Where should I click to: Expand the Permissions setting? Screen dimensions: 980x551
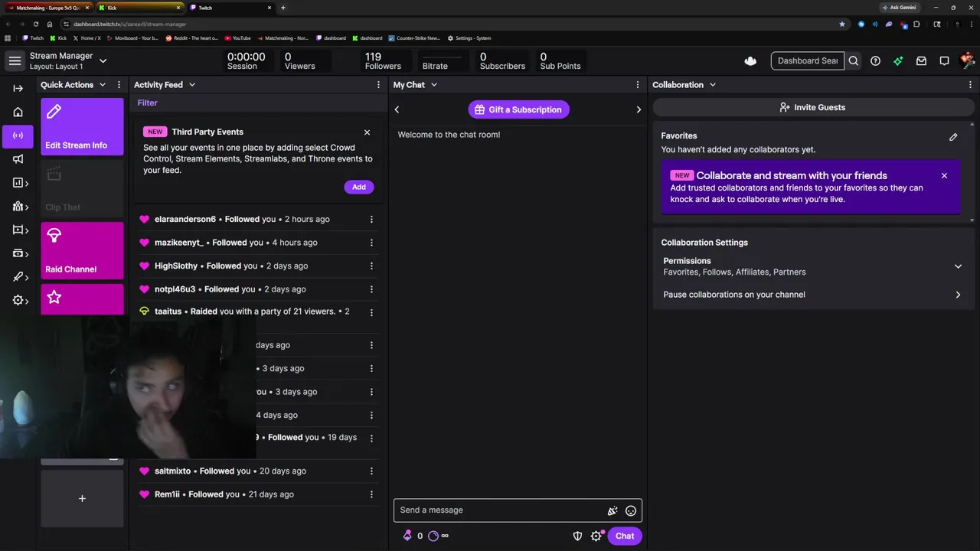(812, 266)
